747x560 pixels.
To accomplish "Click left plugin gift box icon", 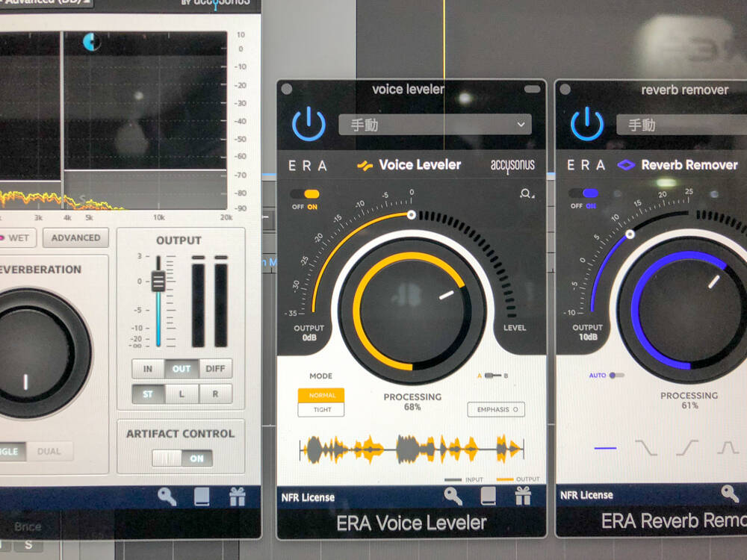I will coord(238,497).
